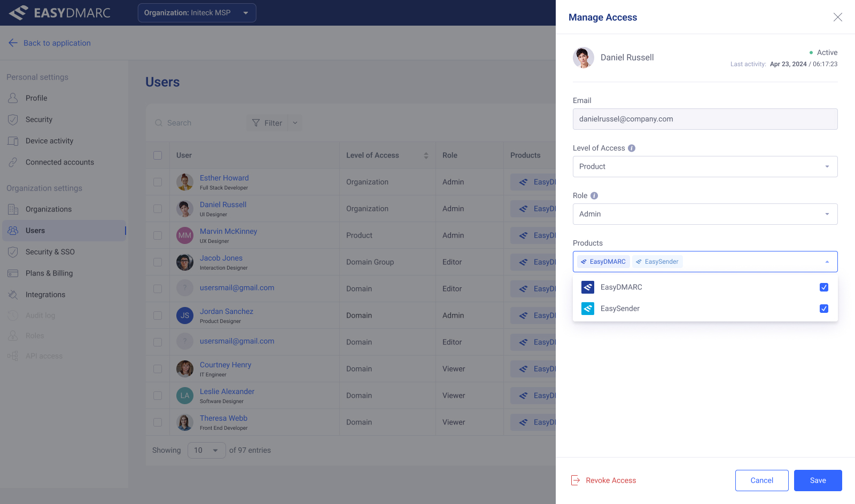The width and height of the screenshot is (855, 504).
Task: Click the Search users field
Action: tap(198, 123)
